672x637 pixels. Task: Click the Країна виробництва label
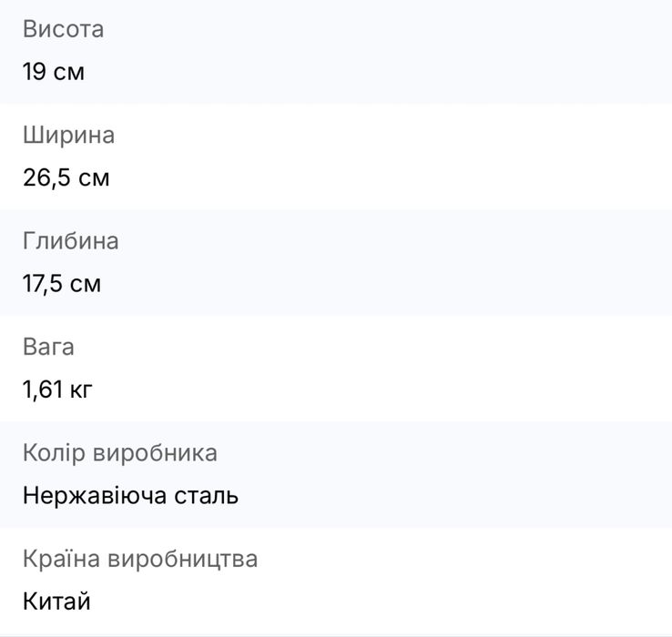point(139,559)
